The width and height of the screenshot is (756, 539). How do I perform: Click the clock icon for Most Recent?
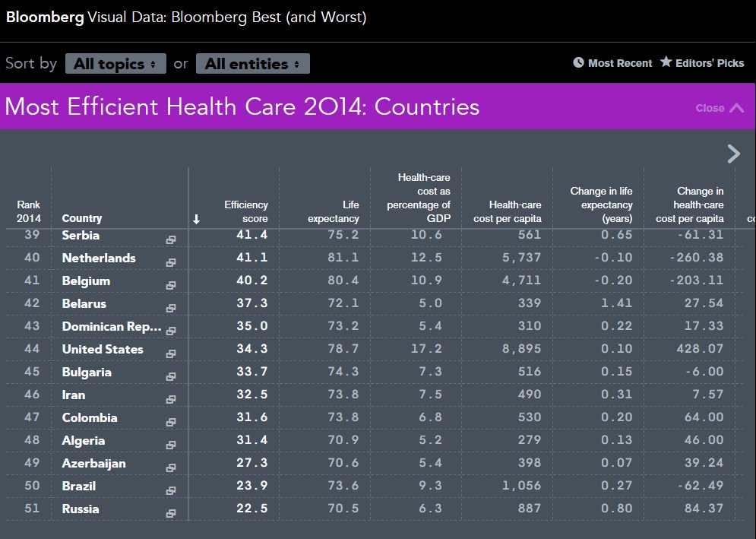point(578,63)
